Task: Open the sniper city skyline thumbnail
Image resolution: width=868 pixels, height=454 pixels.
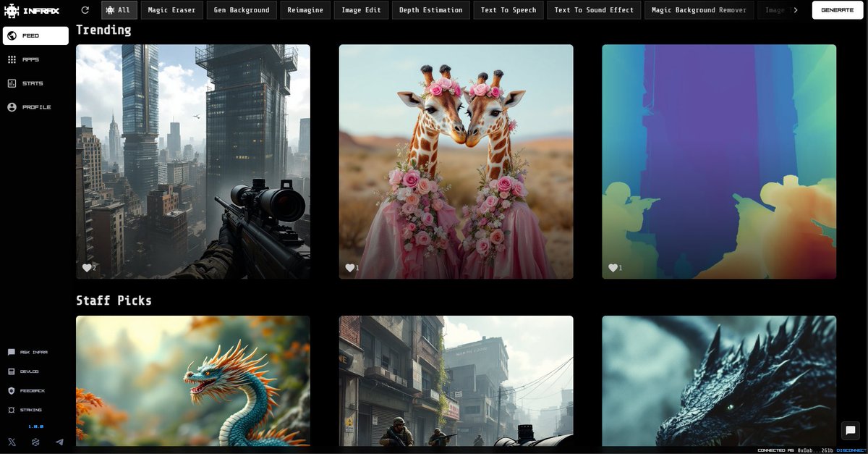Action: click(193, 161)
